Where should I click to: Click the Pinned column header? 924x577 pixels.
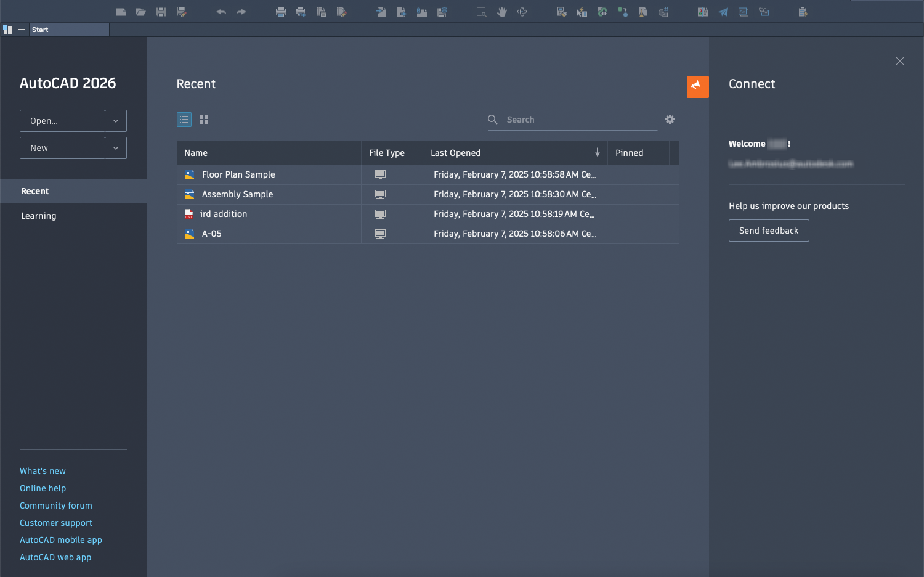tap(639, 153)
